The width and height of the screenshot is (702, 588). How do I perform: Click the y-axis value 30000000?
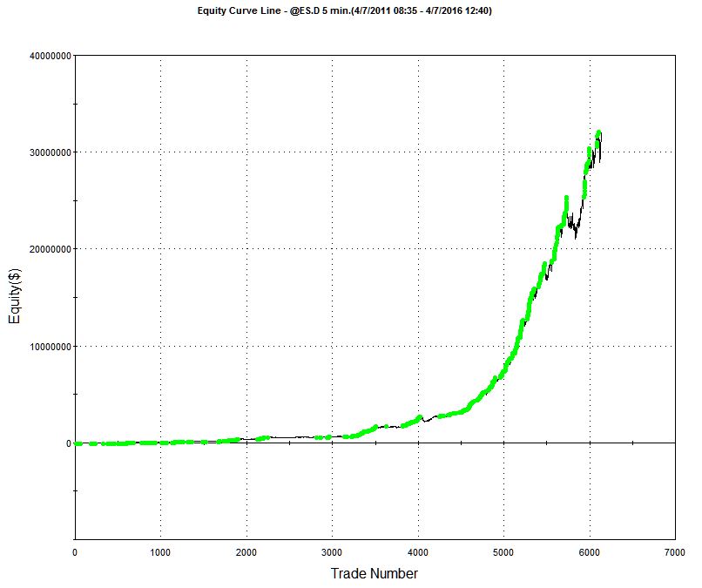(x=51, y=152)
